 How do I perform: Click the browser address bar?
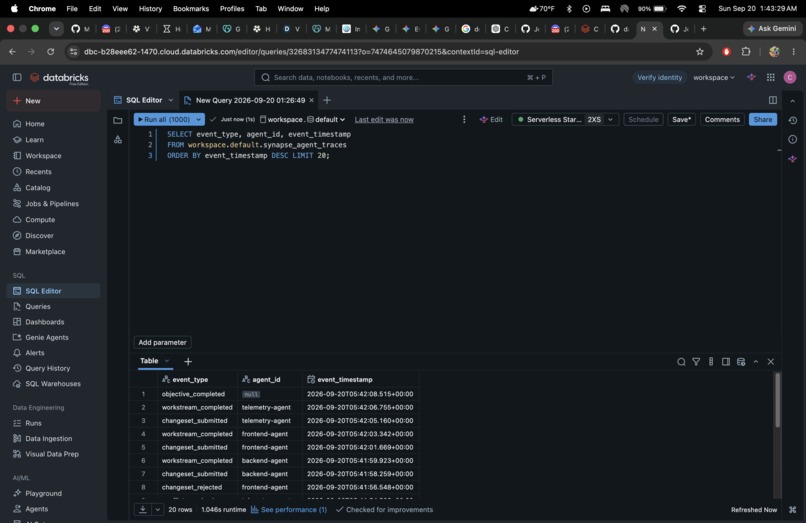[380, 51]
